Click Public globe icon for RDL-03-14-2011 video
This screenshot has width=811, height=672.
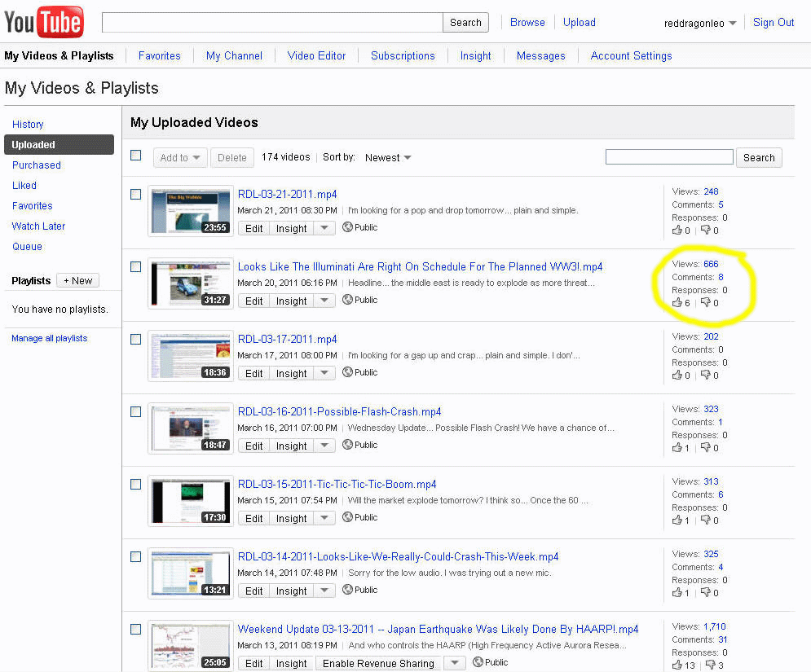(x=347, y=589)
